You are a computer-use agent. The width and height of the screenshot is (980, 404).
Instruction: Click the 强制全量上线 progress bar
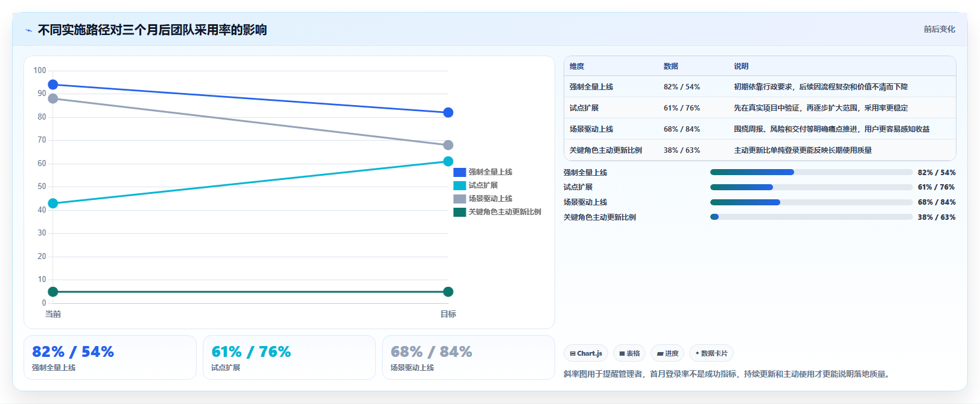pos(811,172)
